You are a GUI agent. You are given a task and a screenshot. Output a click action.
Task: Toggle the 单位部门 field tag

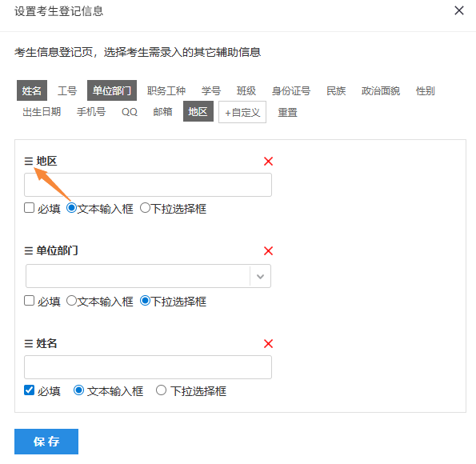point(112,90)
